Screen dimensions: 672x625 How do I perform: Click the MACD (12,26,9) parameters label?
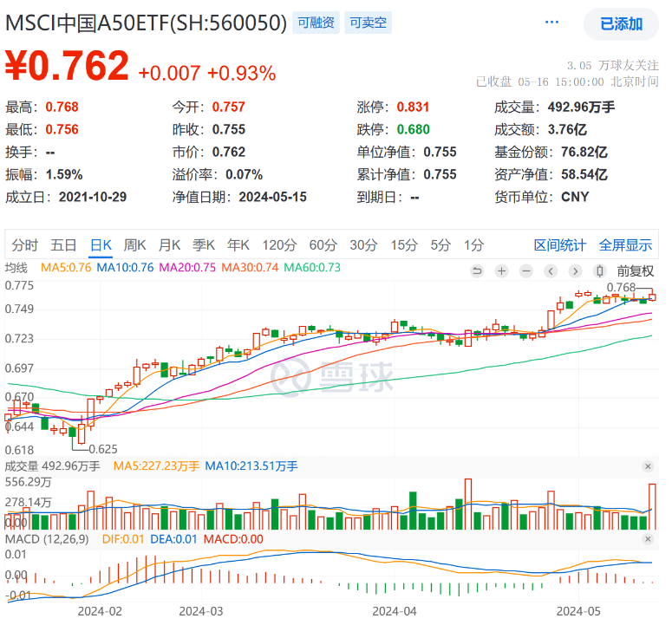[x=47, y=539]
